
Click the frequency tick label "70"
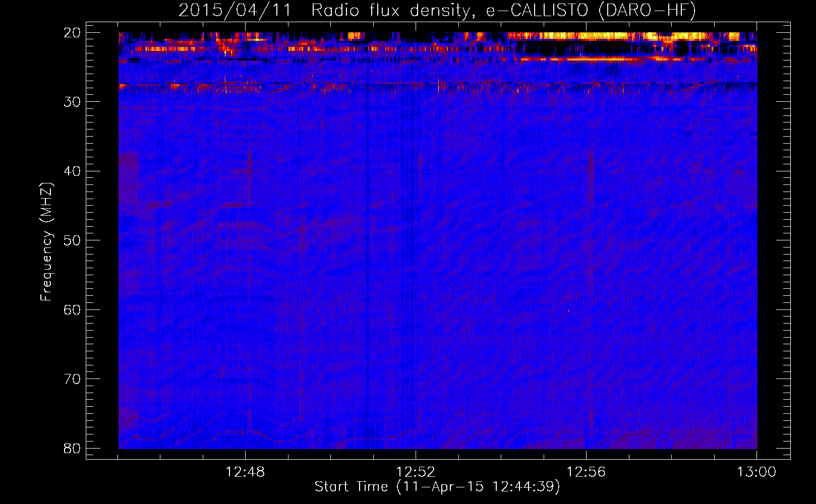pos(73,379)
